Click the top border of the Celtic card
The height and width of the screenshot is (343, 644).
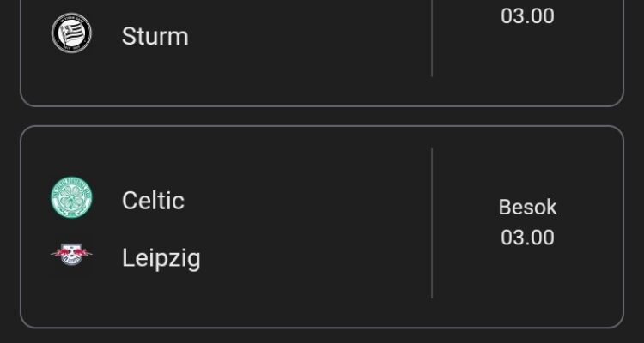point(322,127)
